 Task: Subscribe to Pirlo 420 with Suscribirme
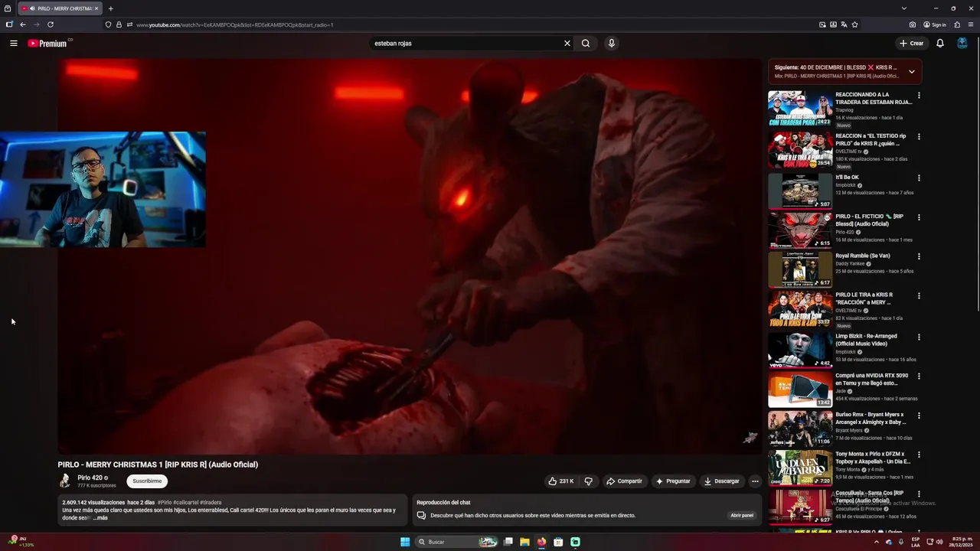[x=147, y=481]
